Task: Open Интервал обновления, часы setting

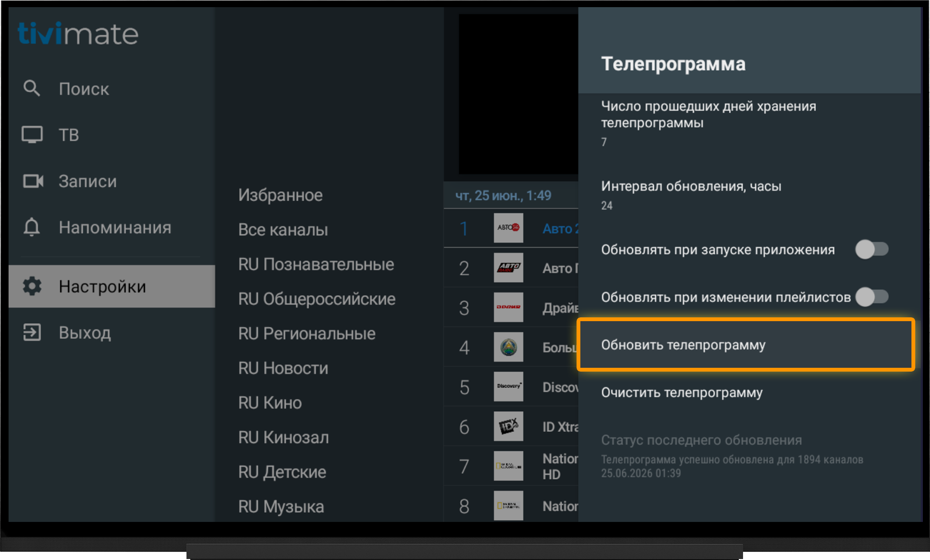Action: click(x=750, y=196)
